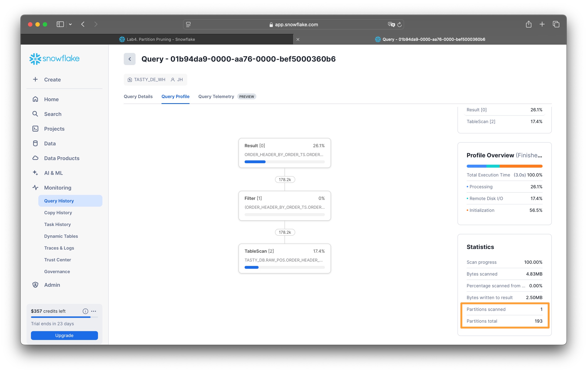Collapse the Monitoring section
The width and height of the screenshot is (588, 372).
pos(58,187)
